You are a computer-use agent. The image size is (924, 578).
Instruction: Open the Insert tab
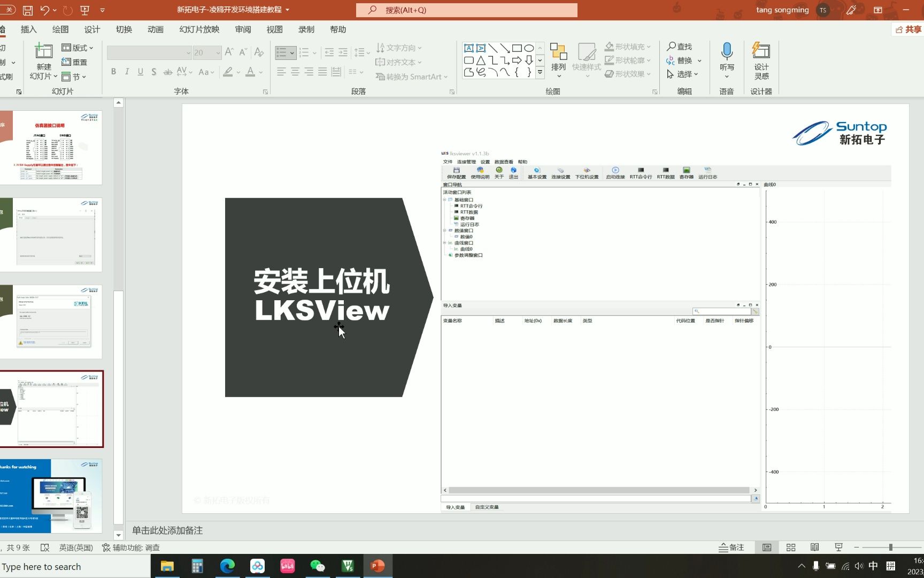tap(29, 29)
